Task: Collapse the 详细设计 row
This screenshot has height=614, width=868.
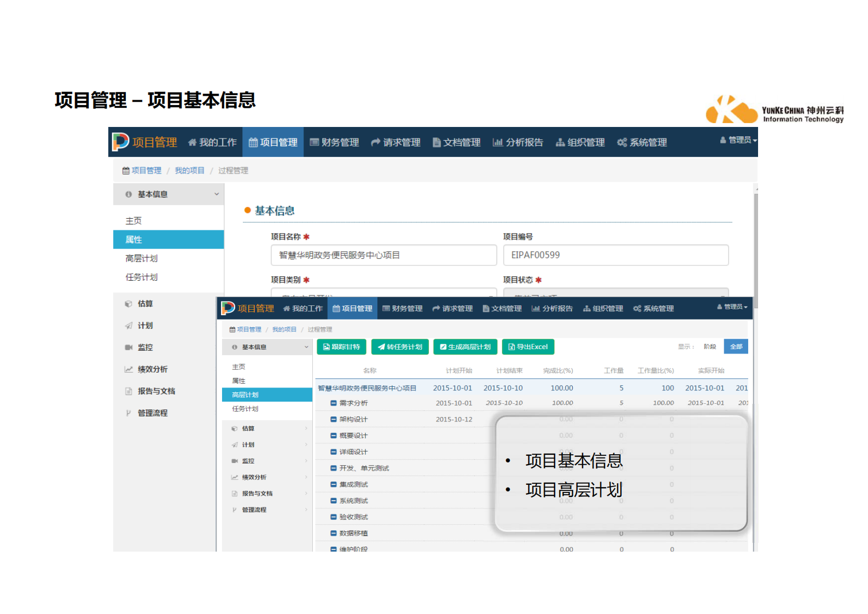Action: point(334,452)
